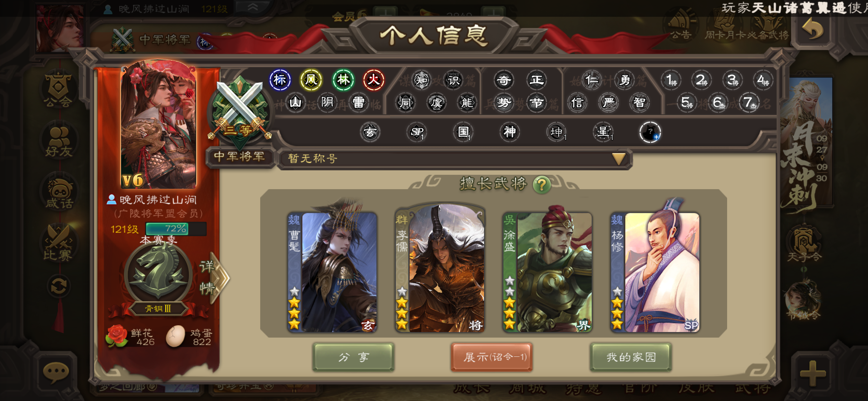Click the 我的家园 my home button
868x401 pixels.
(x=631, y=357)
